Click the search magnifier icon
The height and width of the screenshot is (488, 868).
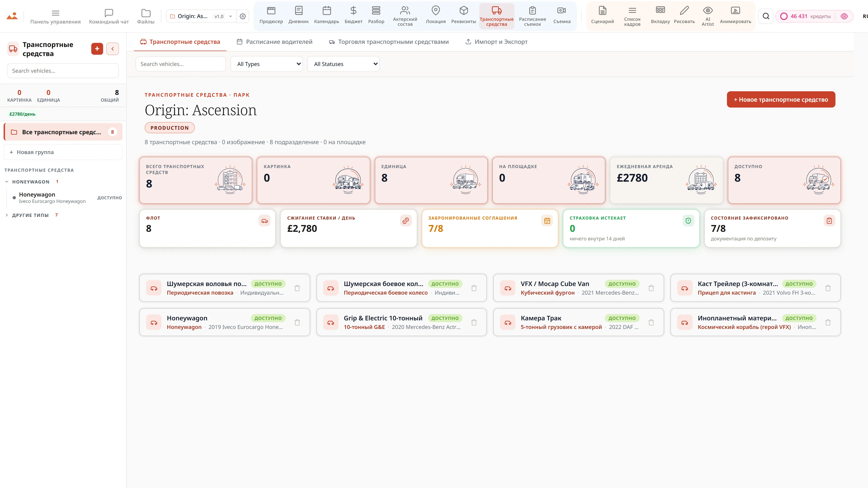[x=766, y=16]
